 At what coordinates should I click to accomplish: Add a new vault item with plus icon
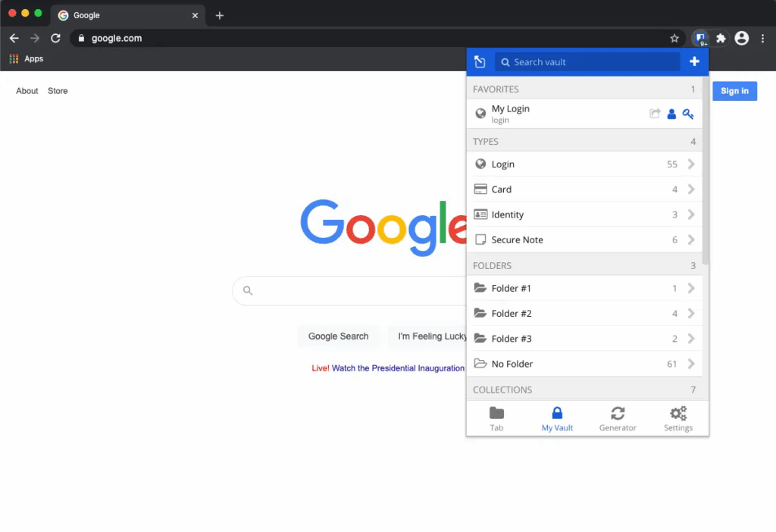coord(694,61)
